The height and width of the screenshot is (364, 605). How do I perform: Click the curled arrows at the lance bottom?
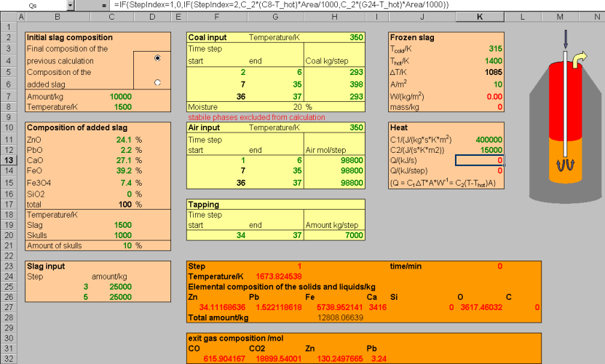click(x=566, y=166)
